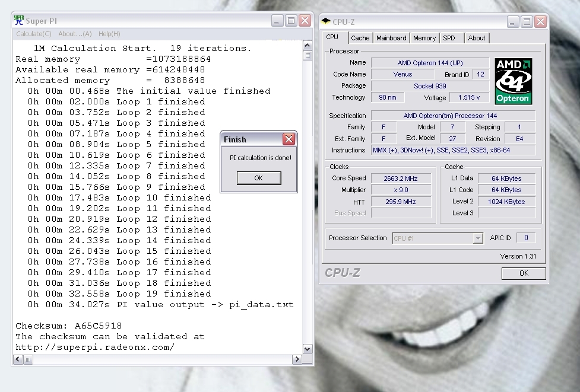Click the CPU-Z title bar chip icon
This screenshot has height=392, width=580.
[x=326, y=22]
